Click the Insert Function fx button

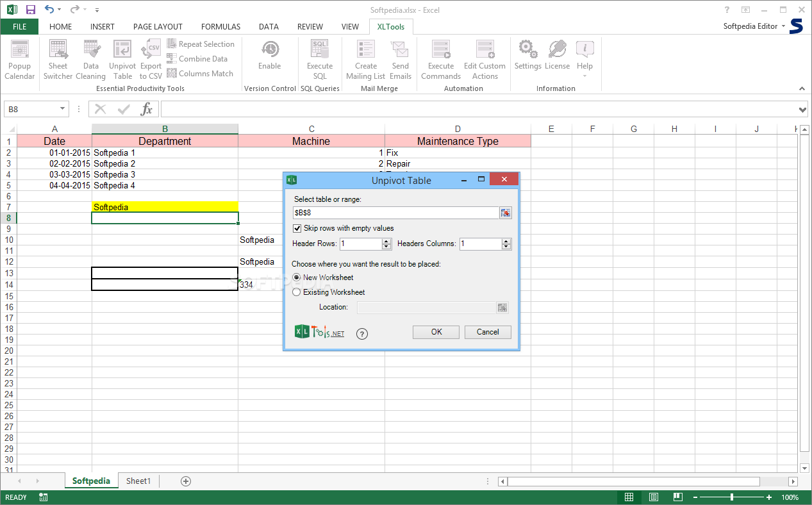click(147, 109)
